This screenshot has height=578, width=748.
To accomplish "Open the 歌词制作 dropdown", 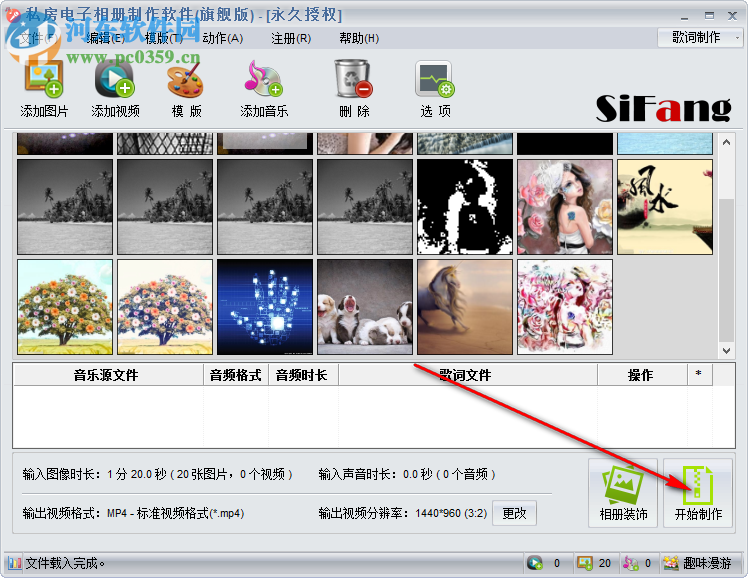I will click(700, 37).
